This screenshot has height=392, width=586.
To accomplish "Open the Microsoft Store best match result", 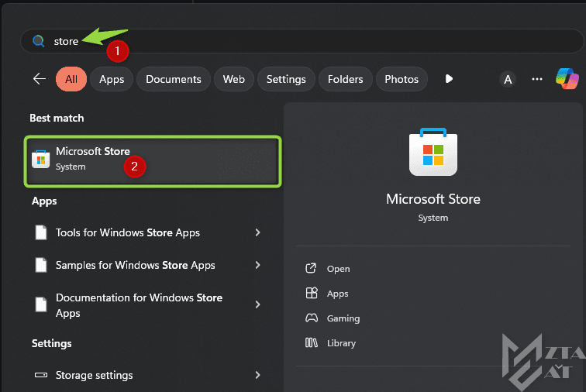I will (153, 161).
